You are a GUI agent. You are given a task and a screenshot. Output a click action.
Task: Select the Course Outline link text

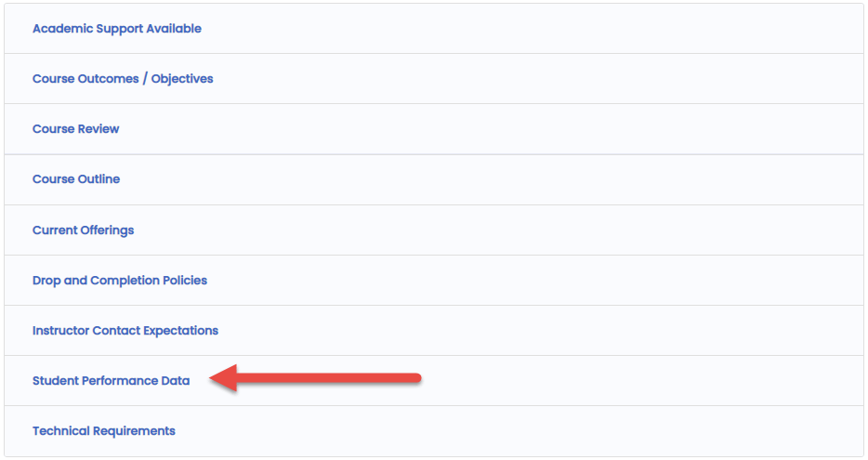point(75,179)
